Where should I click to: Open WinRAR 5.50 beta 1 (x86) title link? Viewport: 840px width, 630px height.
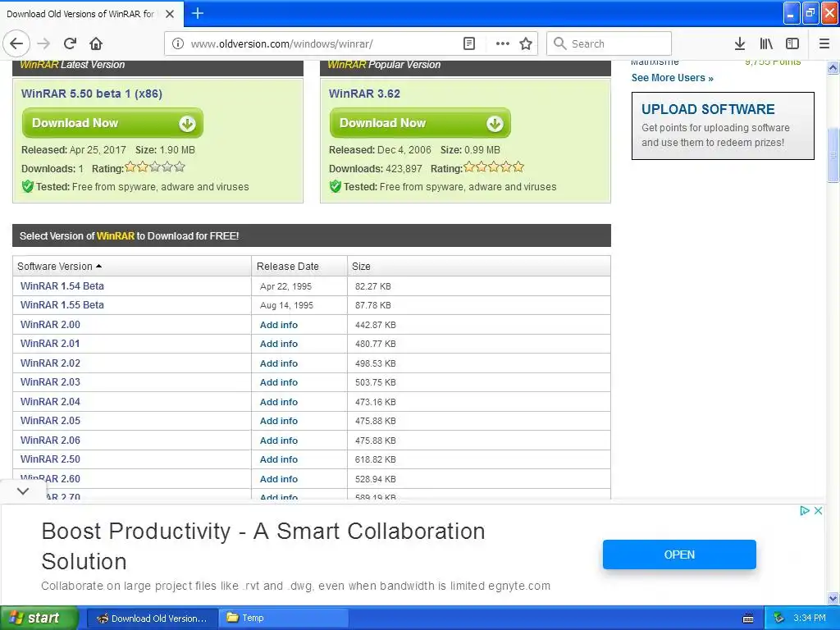(92, 94)
